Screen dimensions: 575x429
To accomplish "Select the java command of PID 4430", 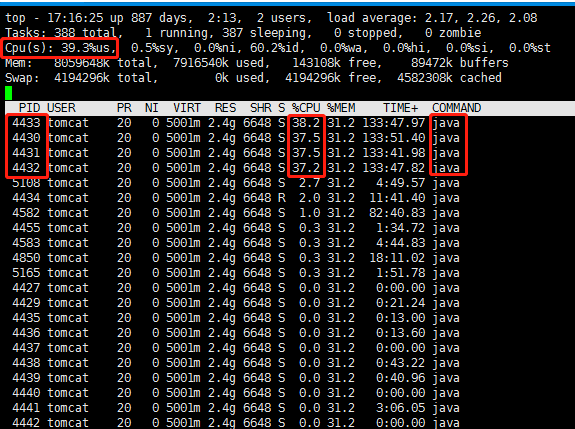I will pos(446,138).
